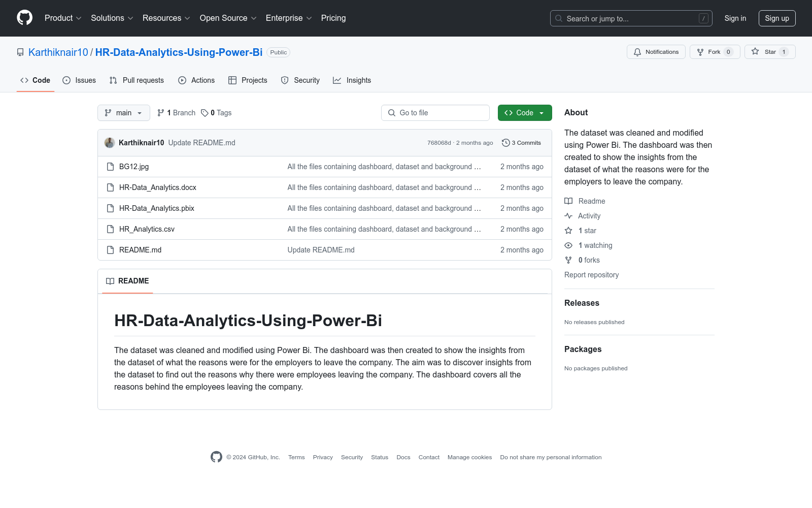Screen dimensions: 812x508
Task: Open HR-Data_Analytics.pbix file
Action: click(x=157, y=208)
